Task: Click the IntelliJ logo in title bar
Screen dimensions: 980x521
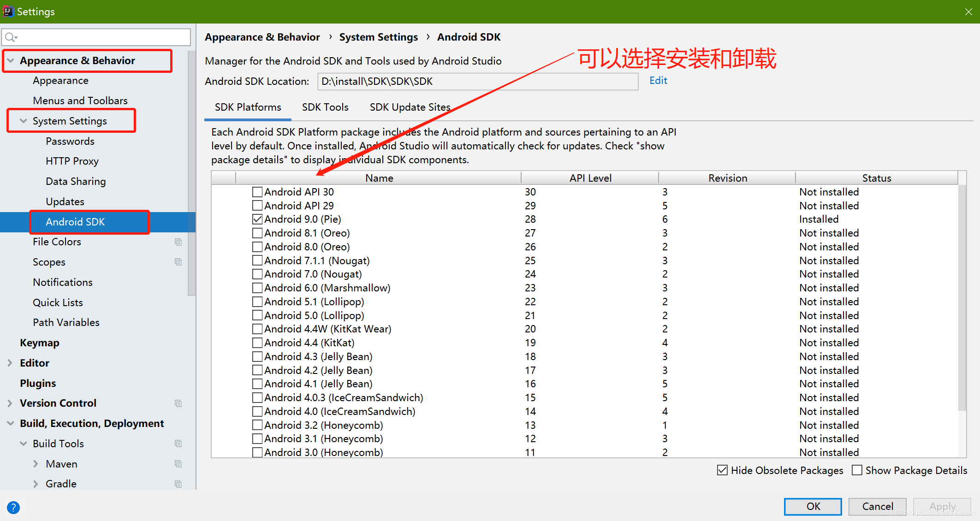Action: click(x=8, y=11)
